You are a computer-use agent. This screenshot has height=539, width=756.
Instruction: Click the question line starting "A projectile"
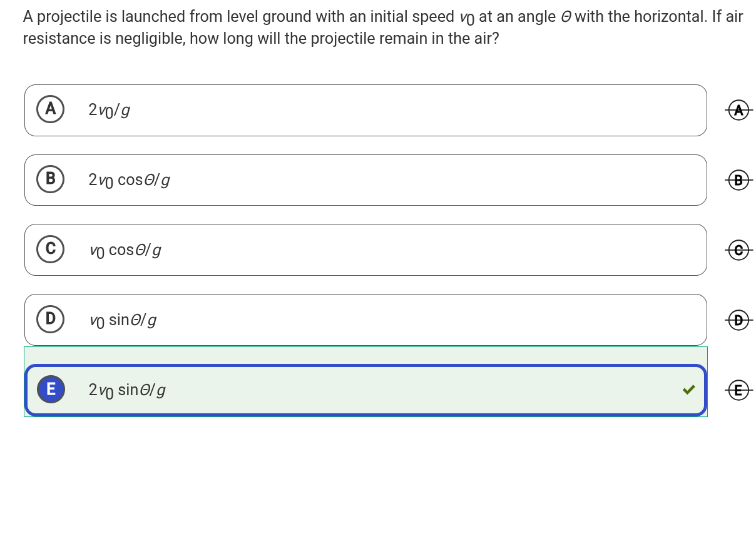tap(238, 17)
